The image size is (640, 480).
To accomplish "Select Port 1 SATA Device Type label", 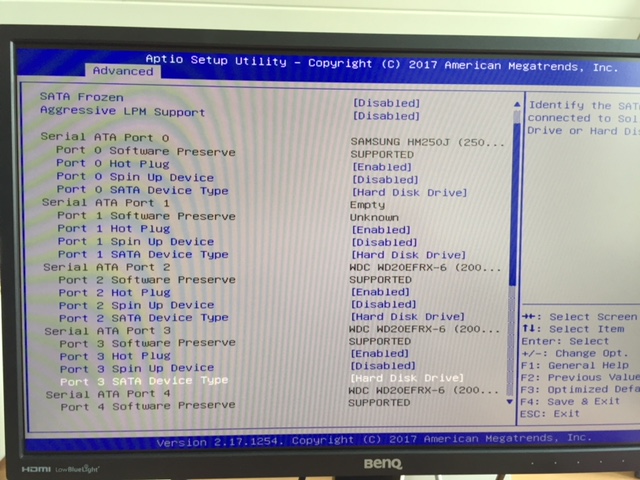I will coord(143,254).
